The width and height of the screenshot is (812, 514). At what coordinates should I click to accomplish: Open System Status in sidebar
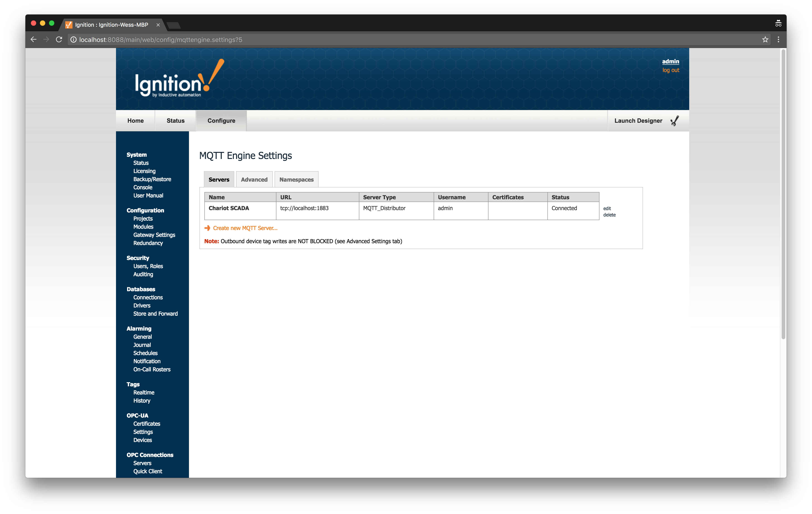point(141,163)
